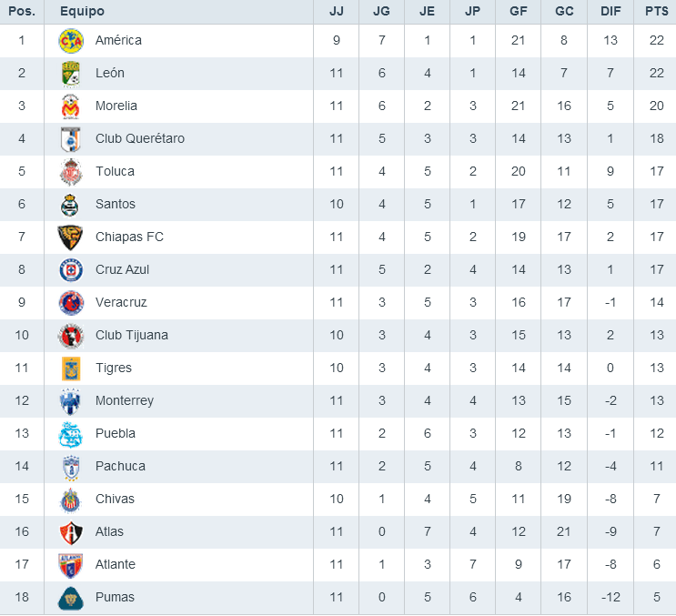Viewport: 676px width, 616px height.
Task: Click the Monterrey team crest
Action: coord(71,400)
